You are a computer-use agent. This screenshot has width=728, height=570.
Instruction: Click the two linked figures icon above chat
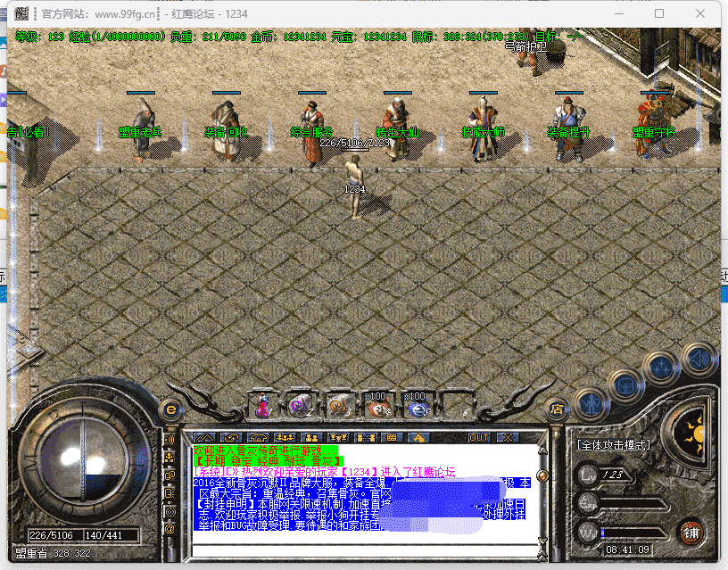(366, 438)
